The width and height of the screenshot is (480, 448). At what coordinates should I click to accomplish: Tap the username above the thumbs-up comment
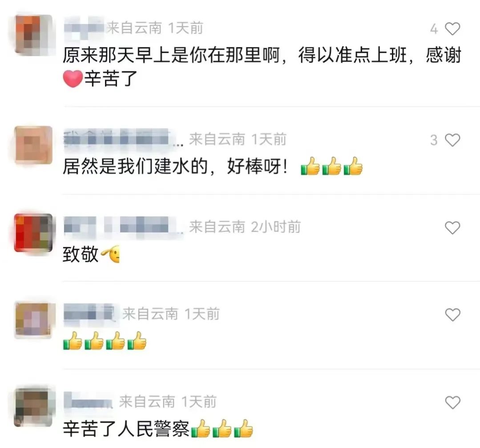click(x=91, y=313)
